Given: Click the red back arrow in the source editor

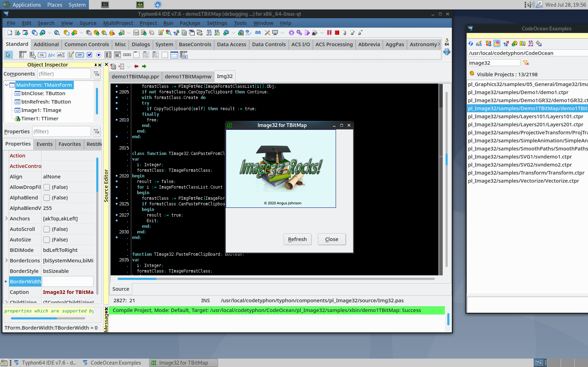Looking at the screenshot, I should point(136,66).
